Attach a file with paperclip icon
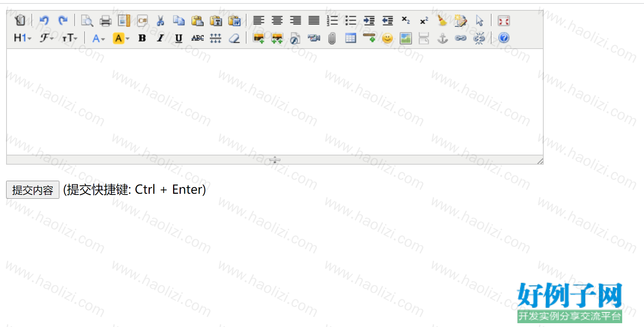This screenshot has height=327, width=644. click(332, 38)
